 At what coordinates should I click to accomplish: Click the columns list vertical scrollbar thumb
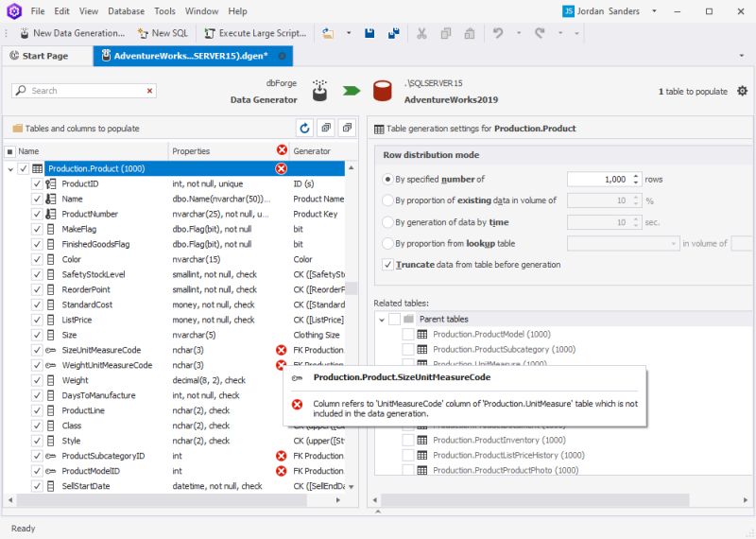coord(352,288)
